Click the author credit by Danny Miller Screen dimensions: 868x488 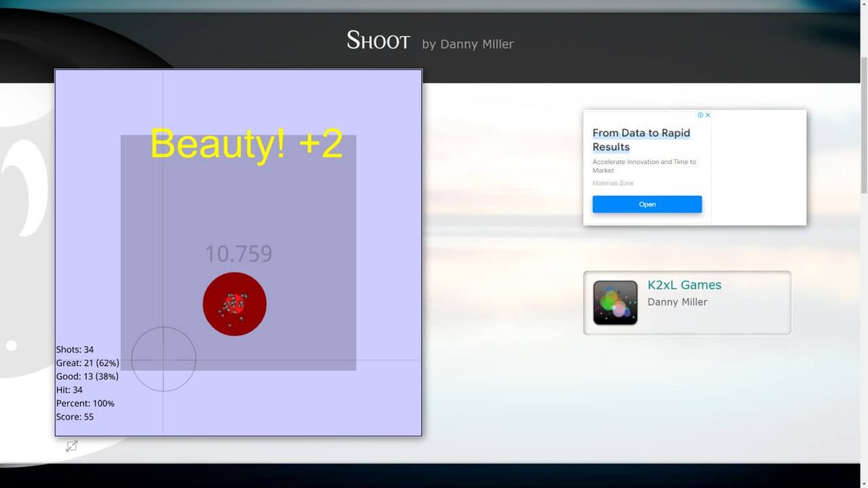pyautogui.click(x=468, y=44)
